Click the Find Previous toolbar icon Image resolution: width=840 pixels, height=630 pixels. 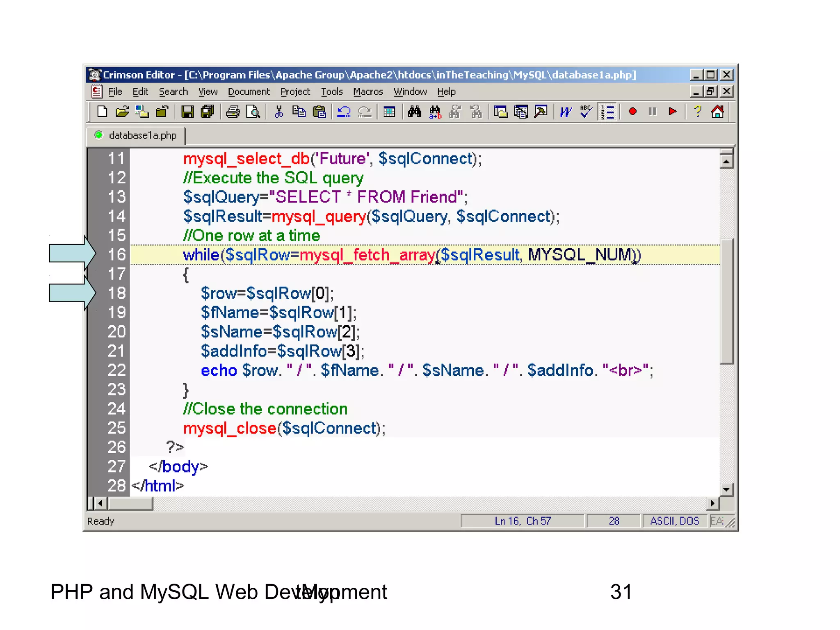[x=476, y=112]
